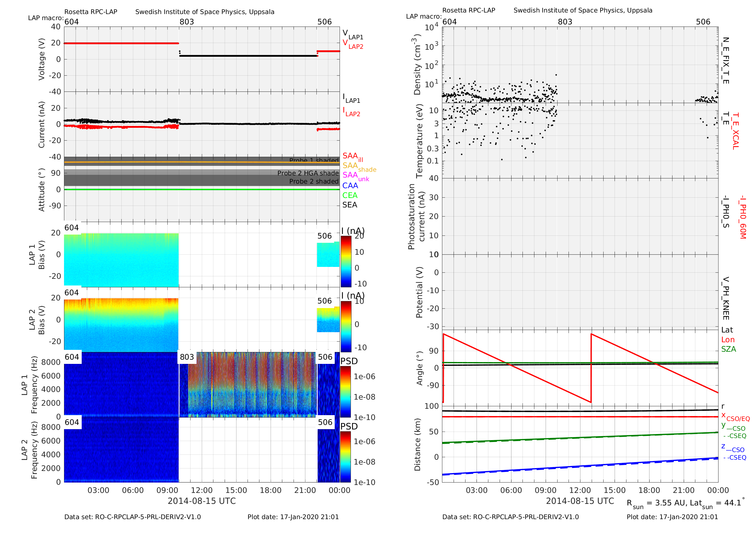Select the blue CAA legend entry
The height and width of the screenshot is (535, 756).
pos(350,186)
